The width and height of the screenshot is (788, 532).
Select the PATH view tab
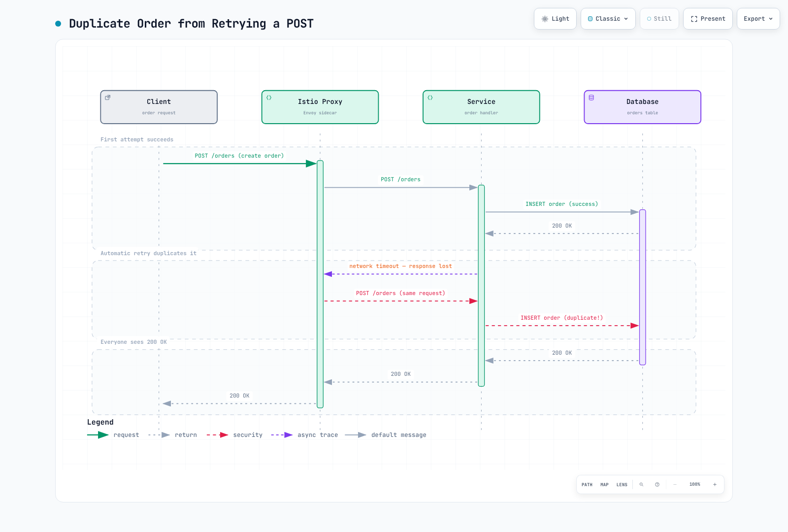(587, 485)
